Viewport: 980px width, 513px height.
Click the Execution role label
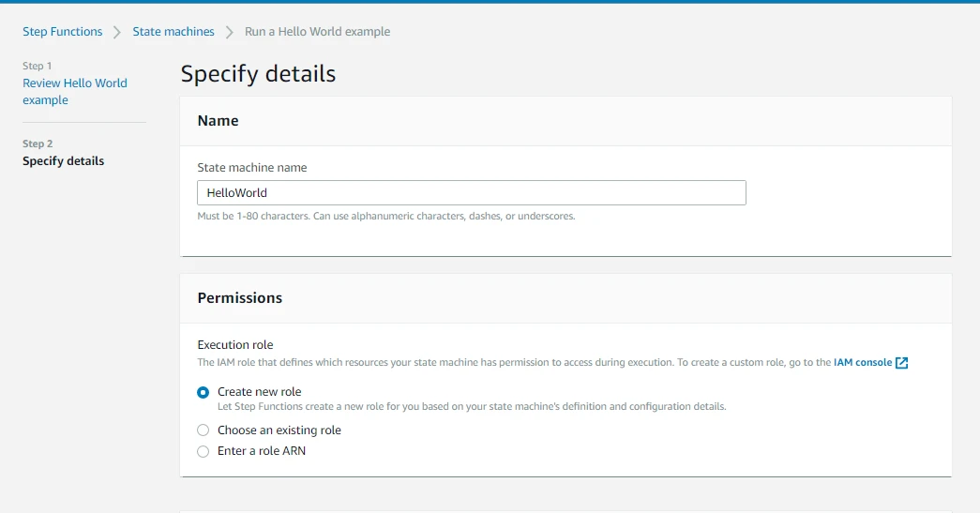235,345
